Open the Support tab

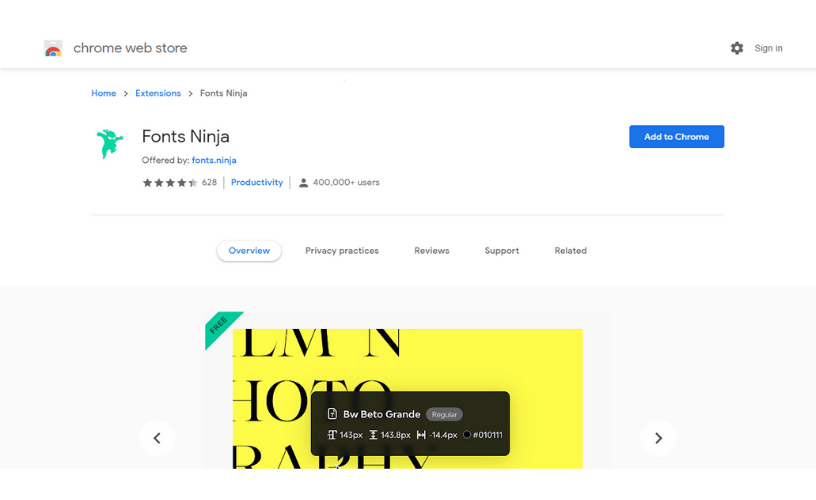(x=502, y=251)
